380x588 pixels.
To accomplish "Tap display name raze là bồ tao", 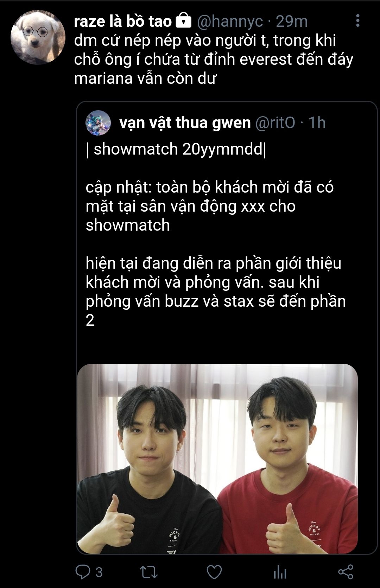I will 123,21.
